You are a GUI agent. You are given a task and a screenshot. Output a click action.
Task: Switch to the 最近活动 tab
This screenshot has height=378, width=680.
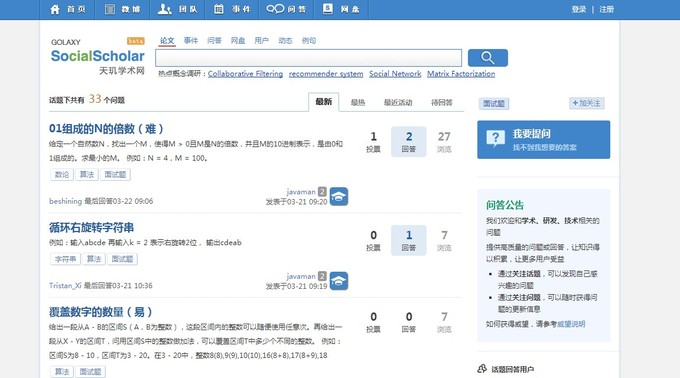398,103
